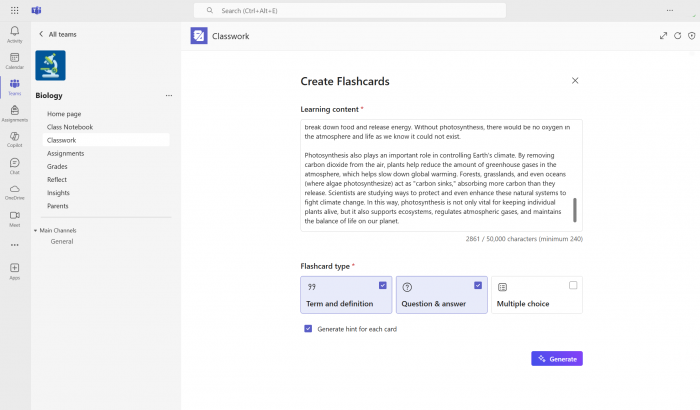This screenshot has width=700, height=410.
Task: Open OneDrive from the sidebar
Action: pyautogui.click(x=14, y=189)
